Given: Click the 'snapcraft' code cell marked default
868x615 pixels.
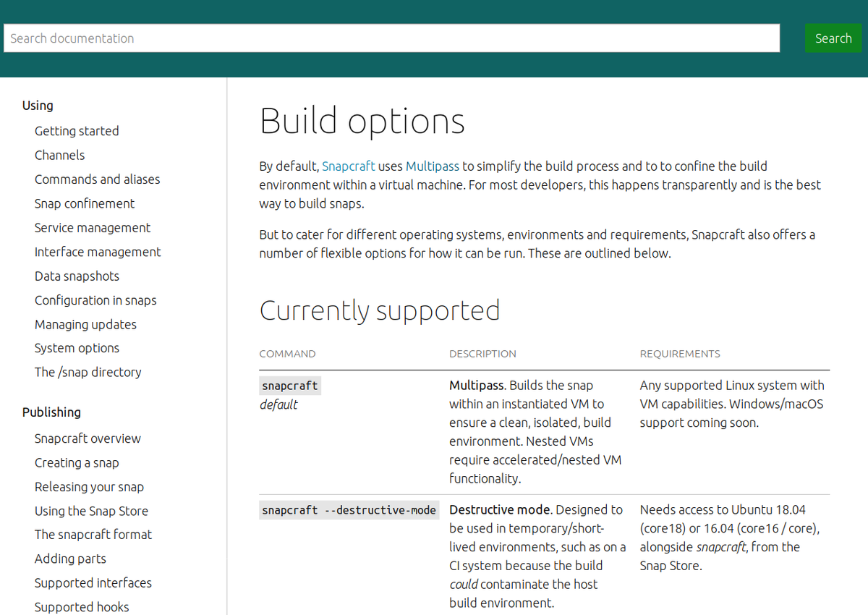Looking at the screenshot, I should coord(290,386).
